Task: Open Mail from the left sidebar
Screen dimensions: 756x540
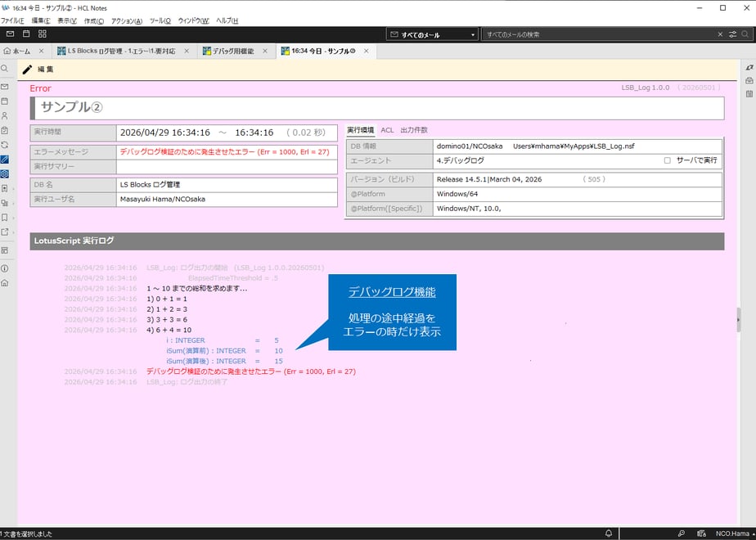Action: (x=5, y=87)
